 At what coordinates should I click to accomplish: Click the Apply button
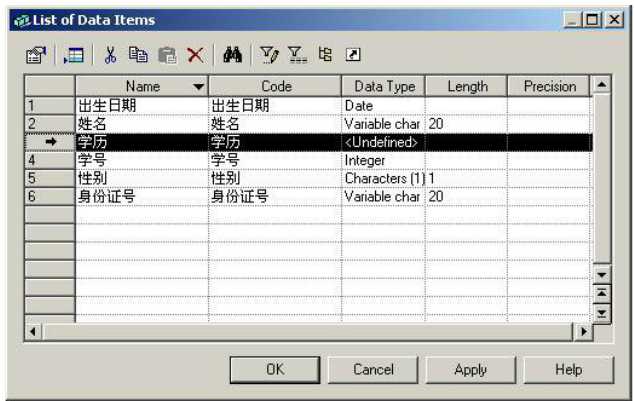tap(471, 369)
